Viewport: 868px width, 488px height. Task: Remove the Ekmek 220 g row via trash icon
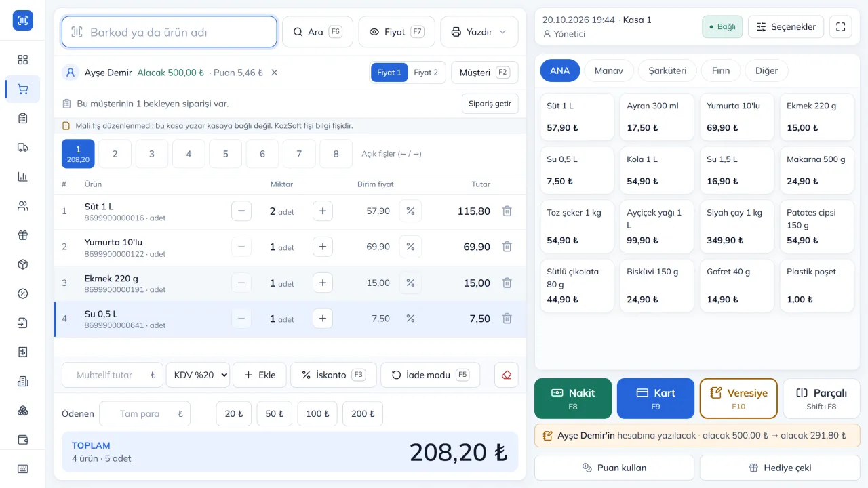507,283
